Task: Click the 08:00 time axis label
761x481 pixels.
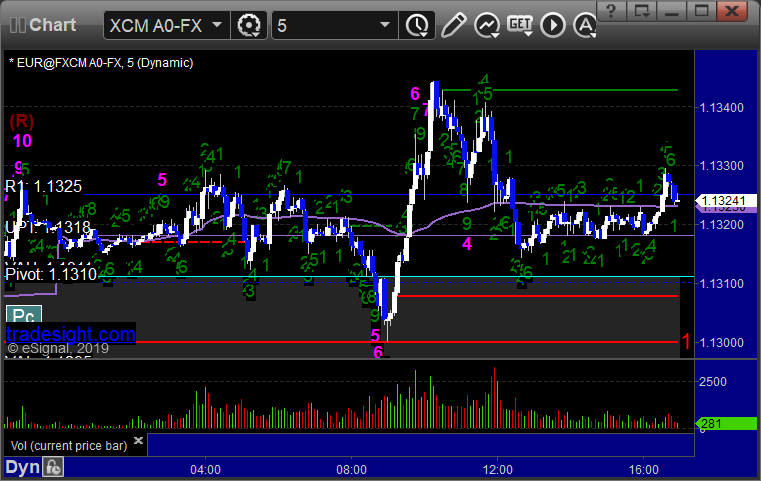Action: click(x=351, y=470)
